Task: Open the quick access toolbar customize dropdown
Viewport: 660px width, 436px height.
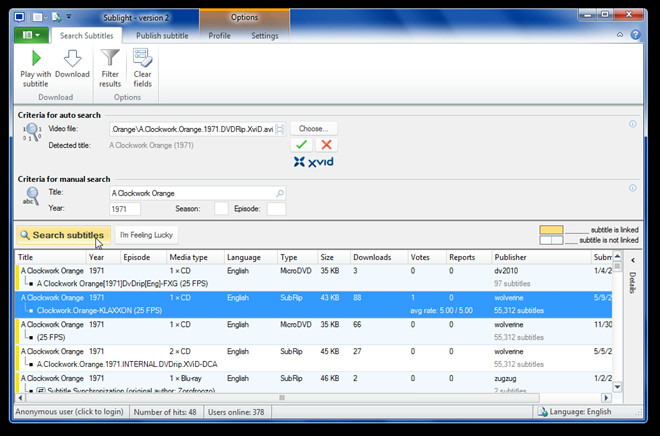Action: tap(69, 17)
